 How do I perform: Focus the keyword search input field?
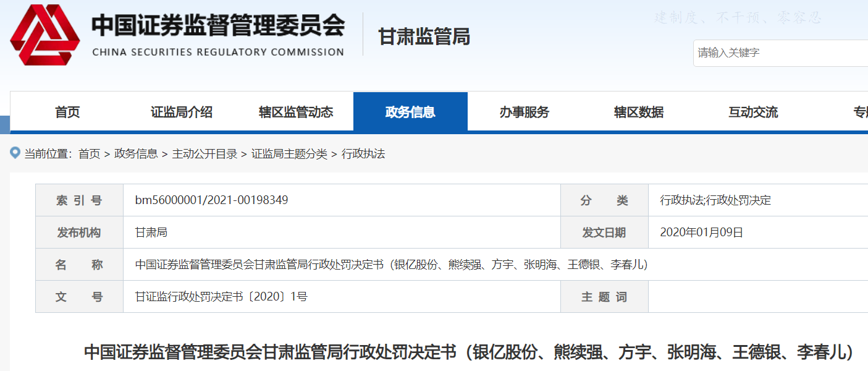(781, 53)
